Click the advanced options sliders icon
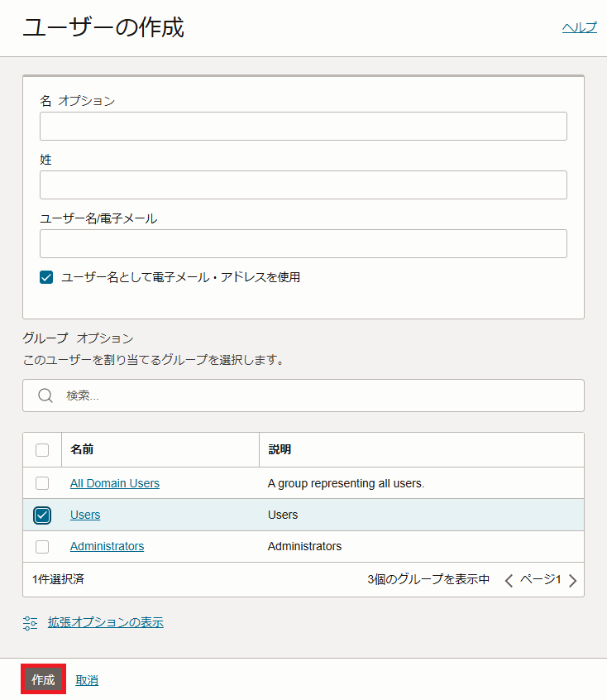 click(31, 623)
